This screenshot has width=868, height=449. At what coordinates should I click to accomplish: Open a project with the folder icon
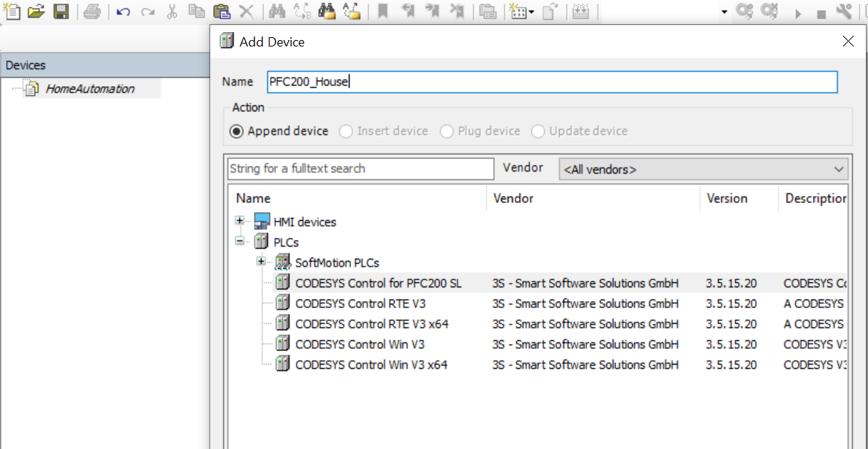pos(36,11)
